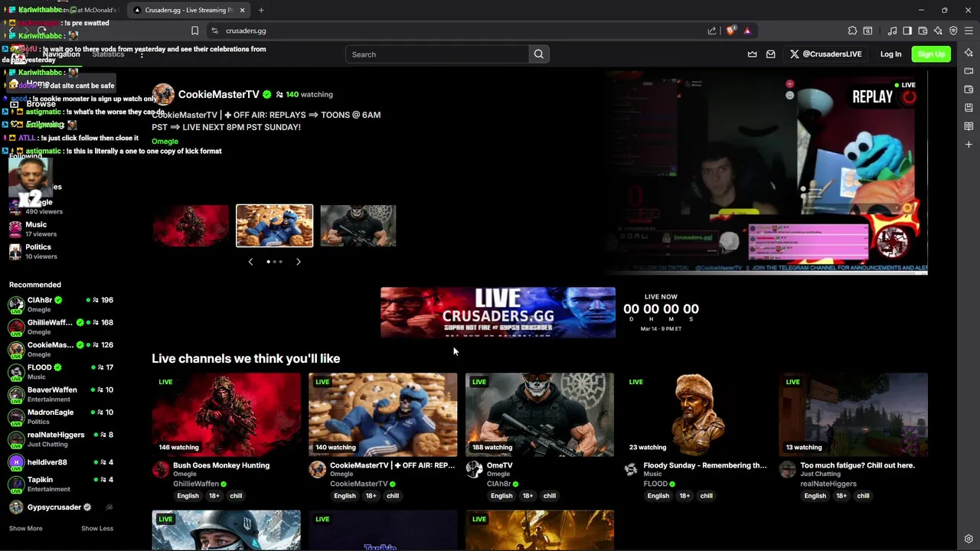Add sidebar item with plus icon

tap(969, 145)
